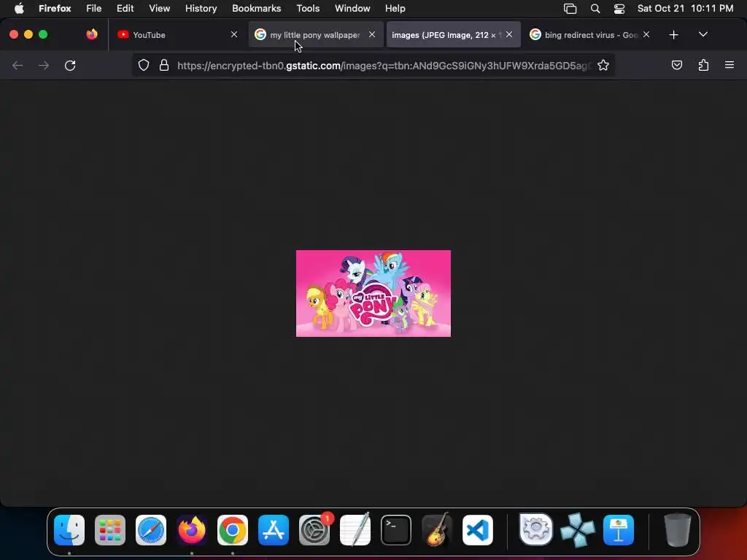The image size is (747, 560).
Task: Open the Save to Pocket button
Action: pos(676,65)
